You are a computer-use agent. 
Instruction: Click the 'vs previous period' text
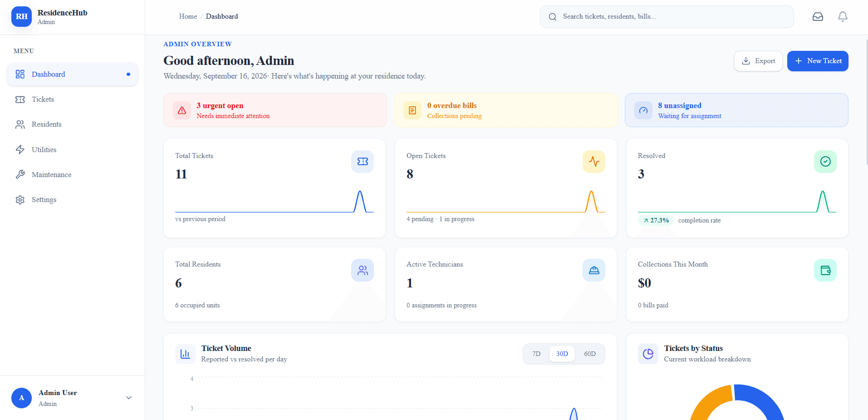(200, 219)
